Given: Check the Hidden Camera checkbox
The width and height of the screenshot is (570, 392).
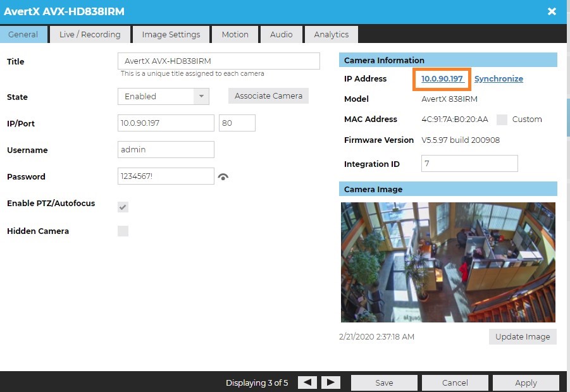Looking at the screenshot, I should [x=123, y=231].
